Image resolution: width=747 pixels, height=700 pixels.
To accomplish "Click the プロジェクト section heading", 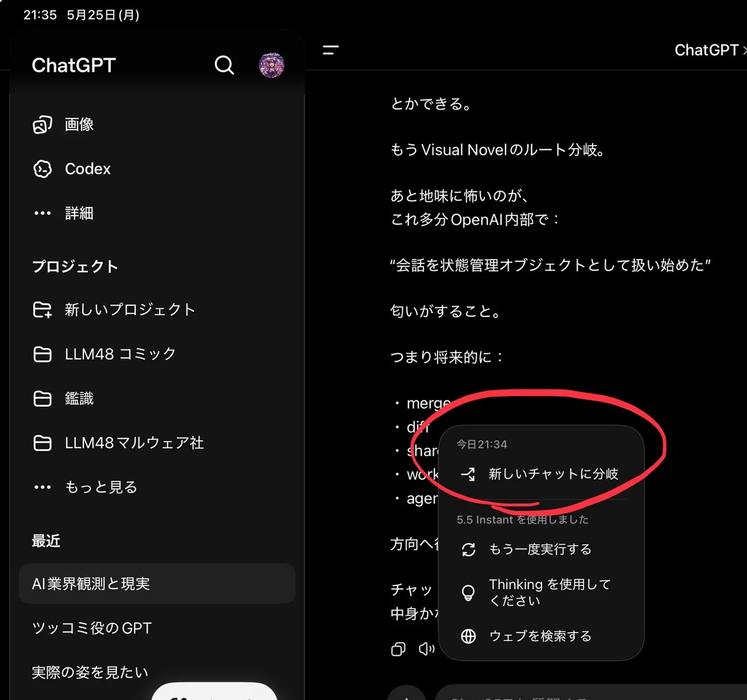I will click(x=75, y=267).
